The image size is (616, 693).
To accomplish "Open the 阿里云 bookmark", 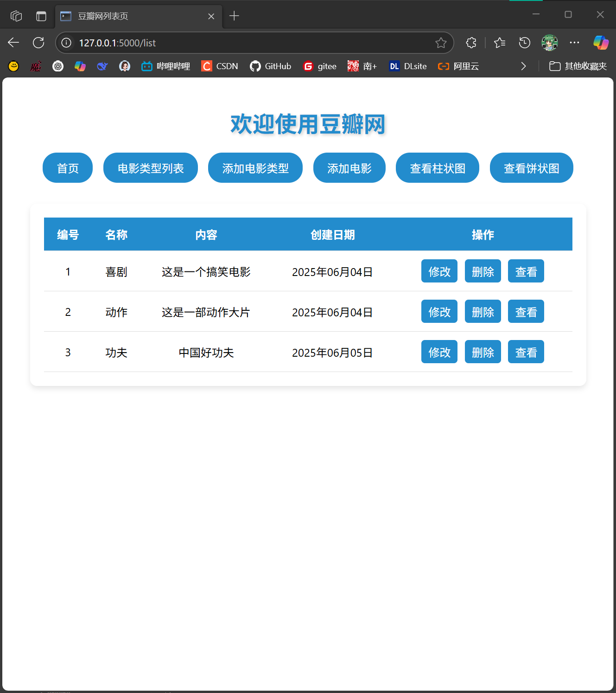I will pyautogui.click(x=458, y=66).
